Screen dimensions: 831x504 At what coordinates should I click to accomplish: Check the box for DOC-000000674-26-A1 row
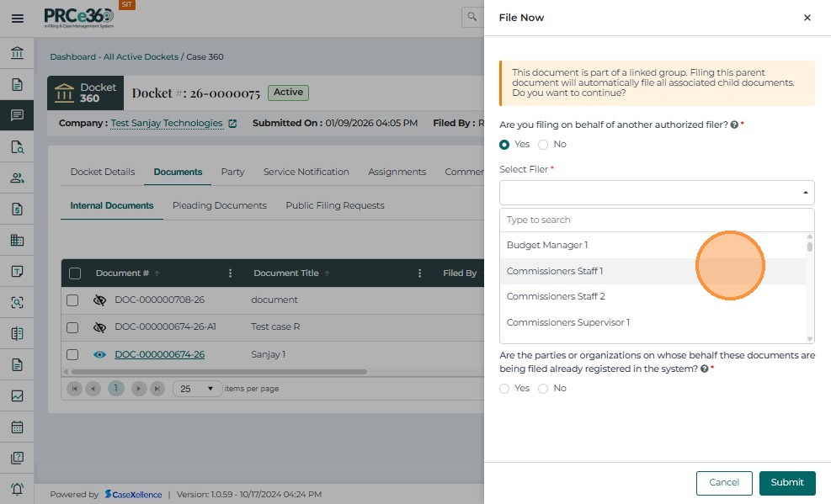point(73,327)
